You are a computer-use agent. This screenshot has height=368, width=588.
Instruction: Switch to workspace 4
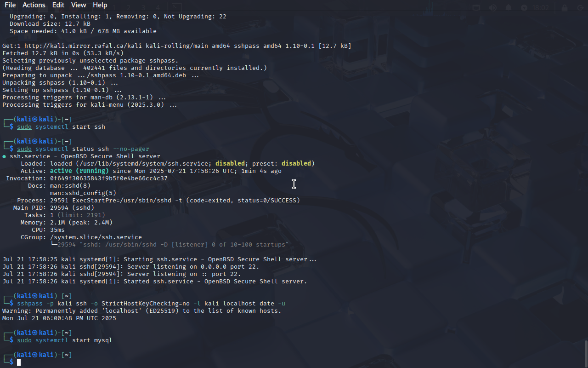point(158,8)
